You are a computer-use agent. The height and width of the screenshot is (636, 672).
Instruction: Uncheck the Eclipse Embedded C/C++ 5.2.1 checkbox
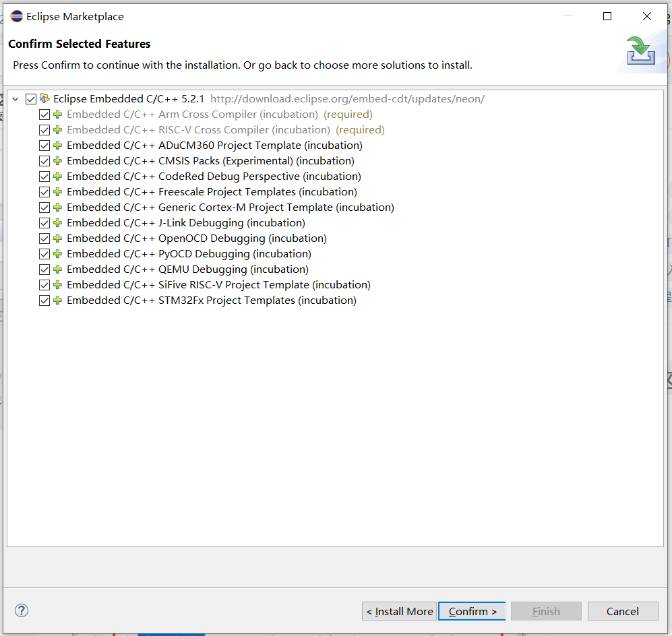pos(31,99)
